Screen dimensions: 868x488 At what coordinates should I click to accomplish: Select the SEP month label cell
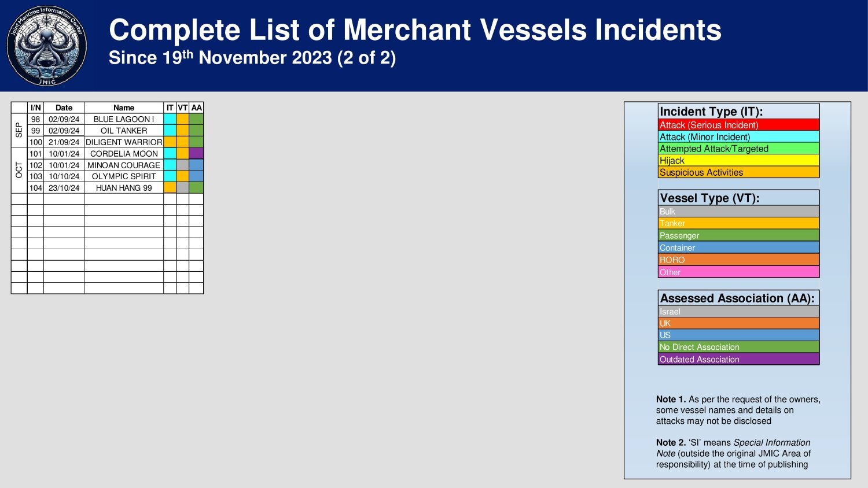19,130
